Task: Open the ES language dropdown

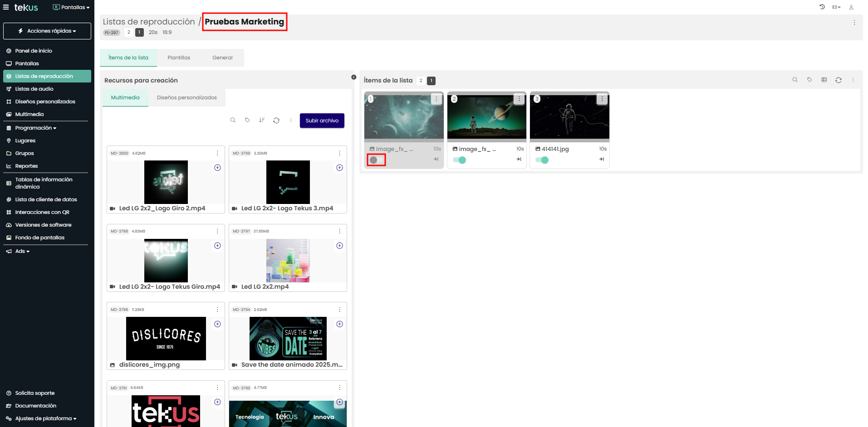Action: click(836, 7)
